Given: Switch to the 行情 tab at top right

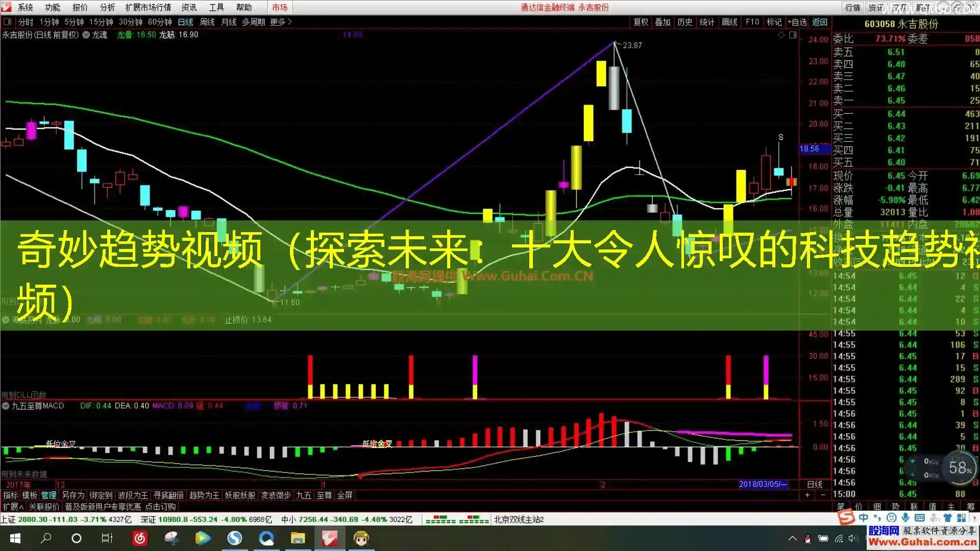Looking at the screenshot, I should 852,7.
